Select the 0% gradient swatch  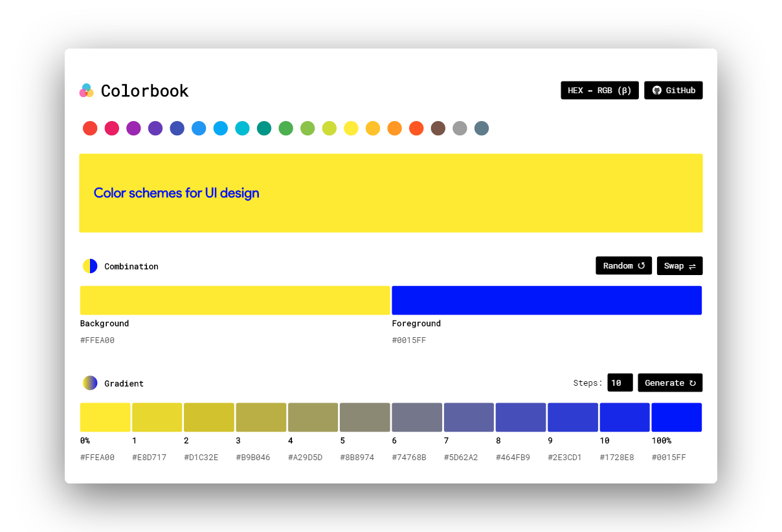click(106, 417)
